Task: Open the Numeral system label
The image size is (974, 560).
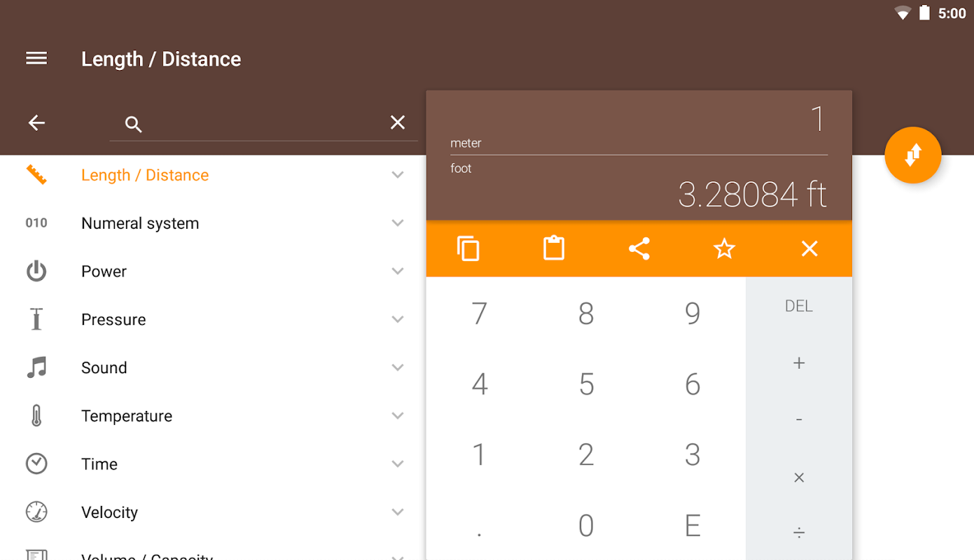Action: [140, 223]
